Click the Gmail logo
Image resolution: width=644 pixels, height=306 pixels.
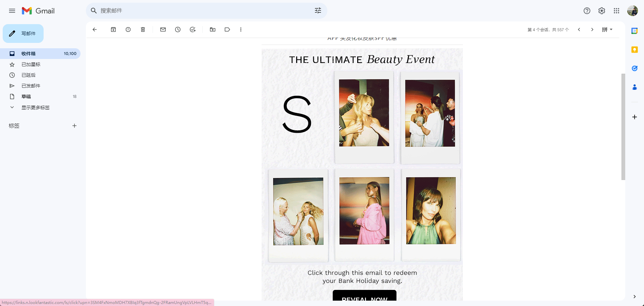coord(38,11)
